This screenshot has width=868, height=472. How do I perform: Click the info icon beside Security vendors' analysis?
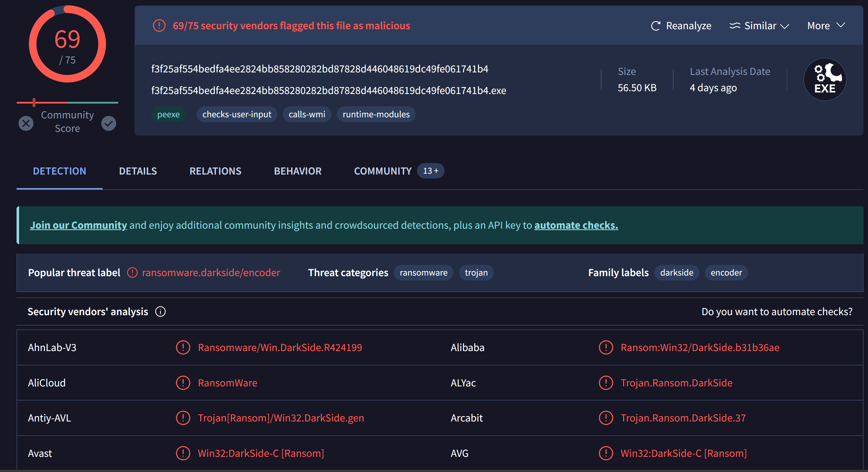pos(160,311)
